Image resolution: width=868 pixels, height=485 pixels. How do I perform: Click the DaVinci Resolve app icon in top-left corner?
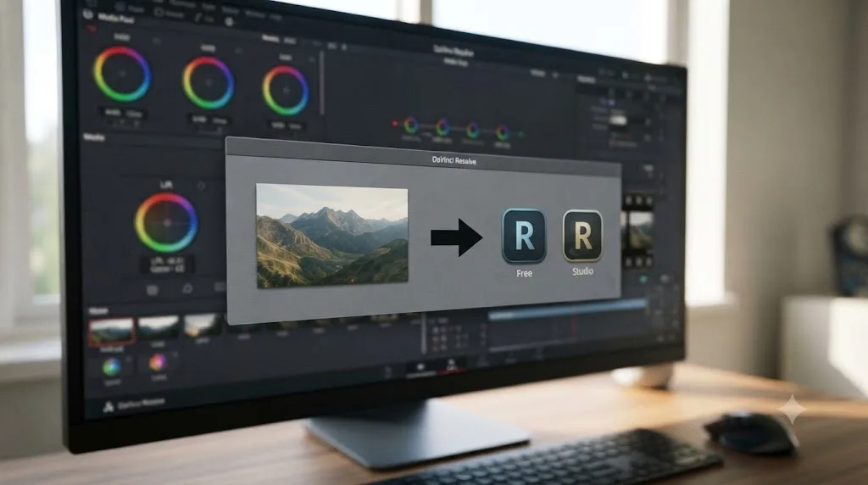point(87,14)
